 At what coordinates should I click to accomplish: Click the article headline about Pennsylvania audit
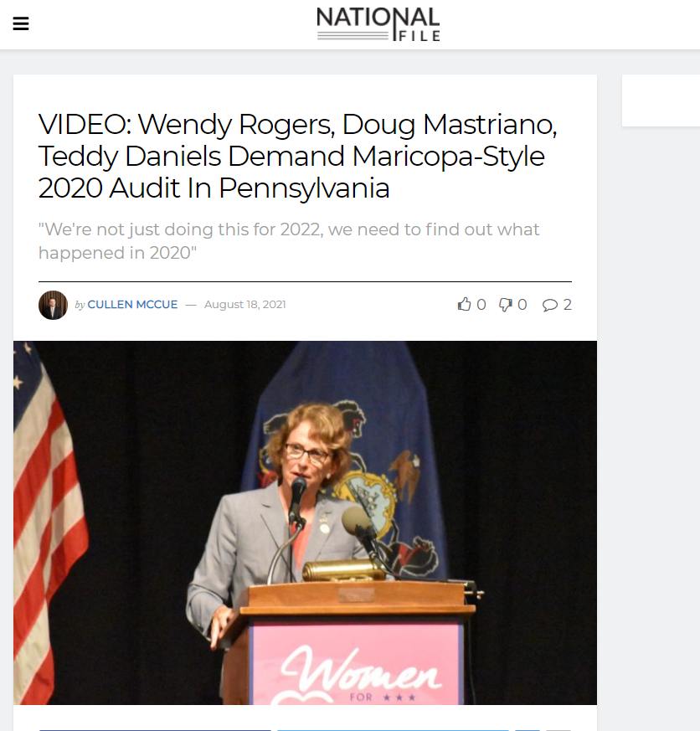point(297,156)
